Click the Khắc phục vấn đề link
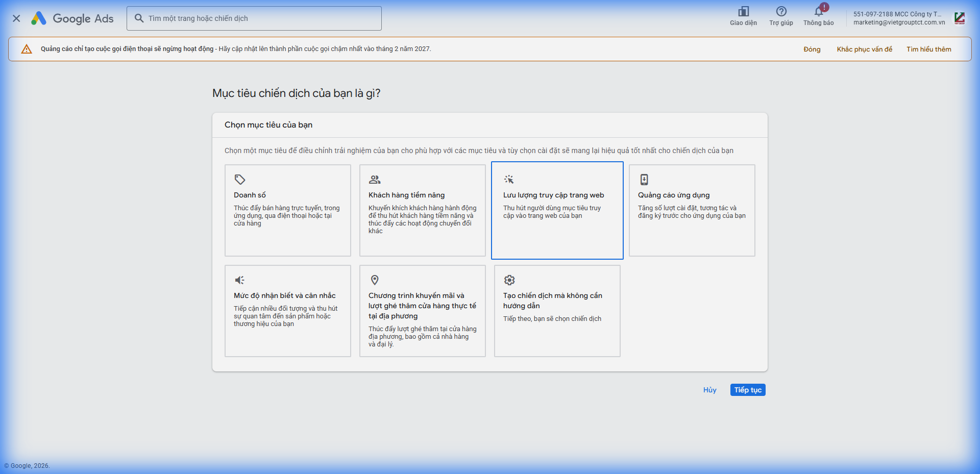The height and width of the screenshot is (474, 980). pos(864,49)
